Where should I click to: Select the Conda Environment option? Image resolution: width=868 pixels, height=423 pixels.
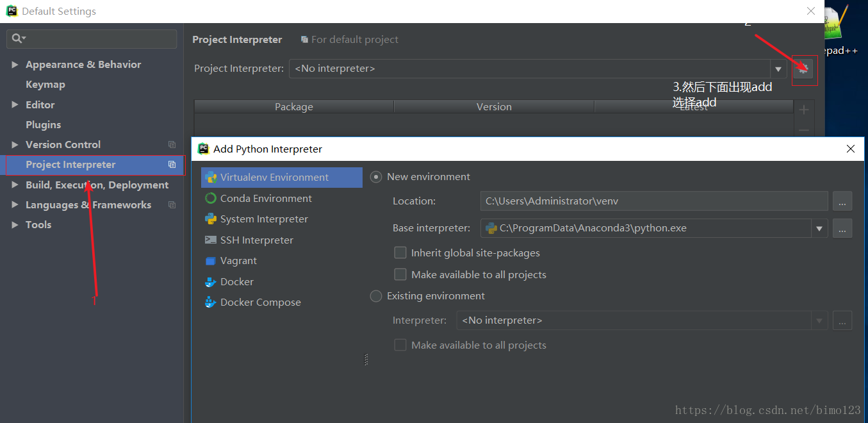pos(265,199)
